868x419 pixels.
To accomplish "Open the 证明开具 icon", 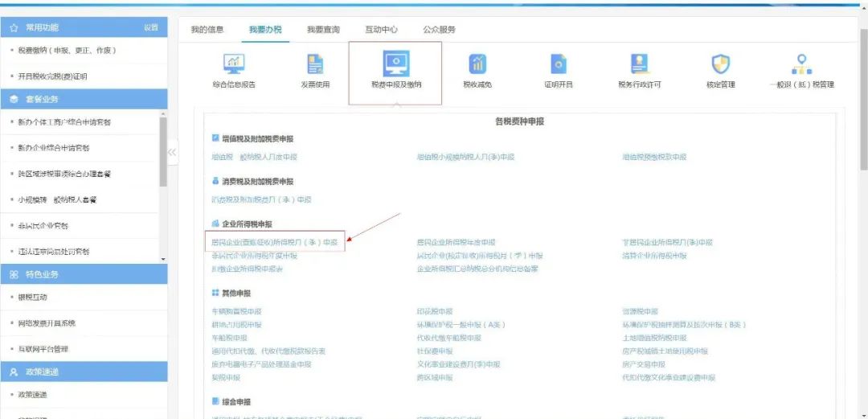I will [558, 64].
